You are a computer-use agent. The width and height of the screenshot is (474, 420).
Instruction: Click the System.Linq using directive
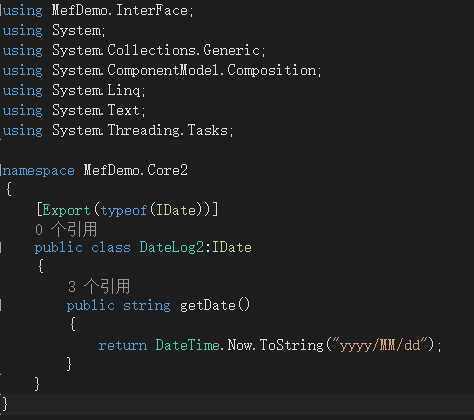pyautogui.click(x=99, y=90)
